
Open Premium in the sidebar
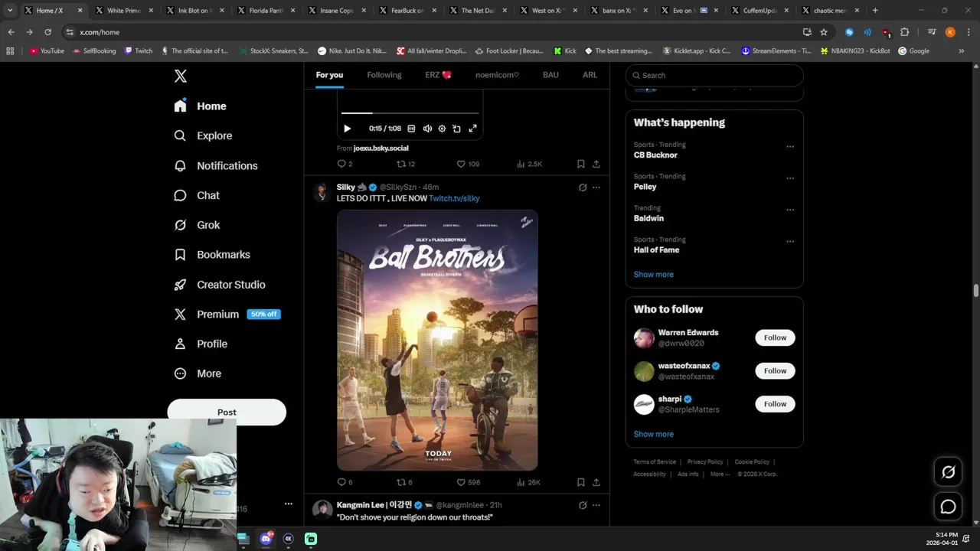227,314
